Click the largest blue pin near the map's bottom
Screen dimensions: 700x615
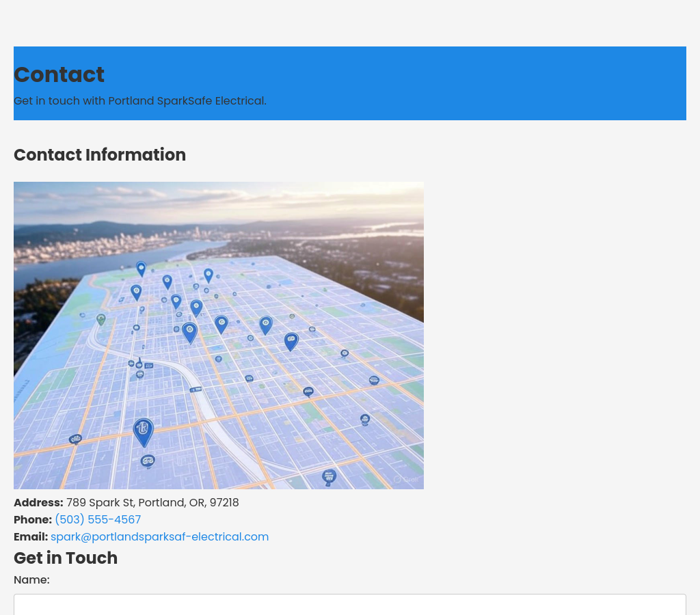click(143, 431)
